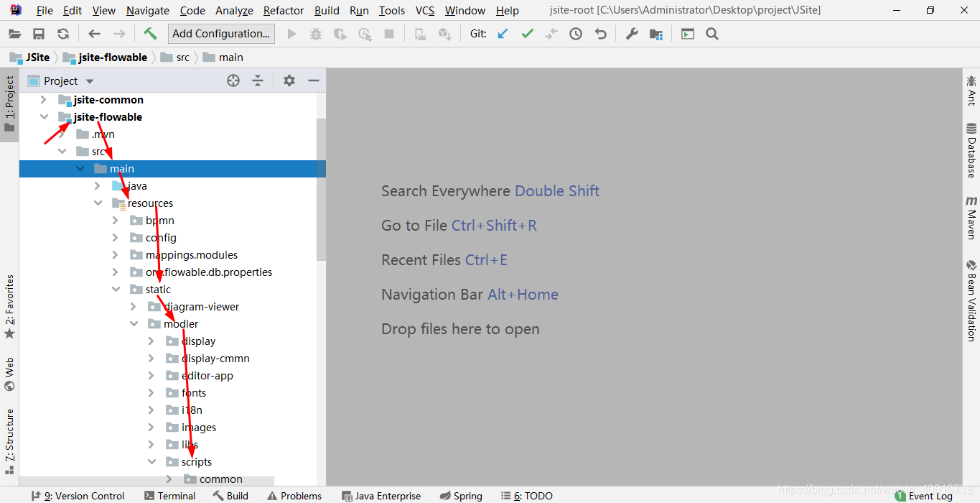Collapse the static folder
Screen dimensions: 980x503
click(116, 290)
